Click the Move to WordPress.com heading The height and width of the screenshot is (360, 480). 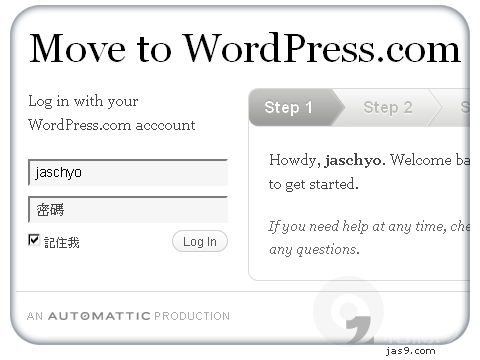tap(245, 48)
